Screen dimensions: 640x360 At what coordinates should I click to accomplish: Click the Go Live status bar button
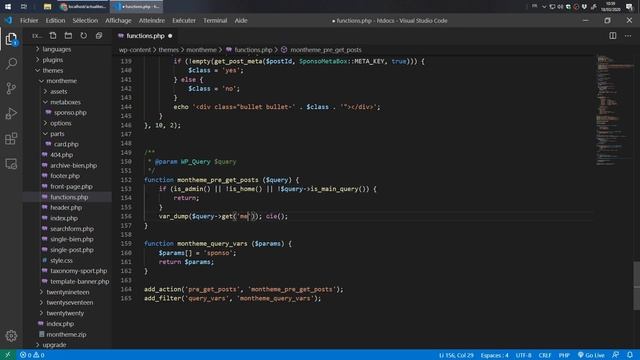(591, 355)
